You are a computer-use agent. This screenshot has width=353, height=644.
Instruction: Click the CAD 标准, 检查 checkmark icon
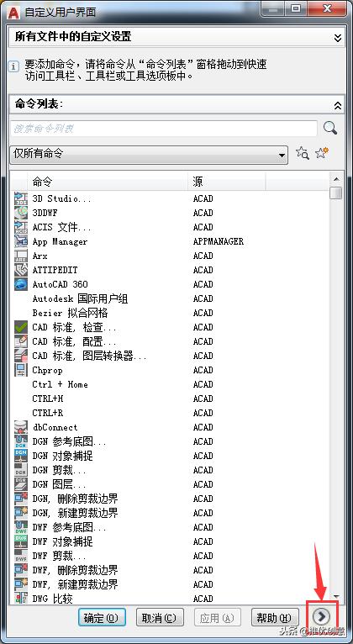(20, 327)
